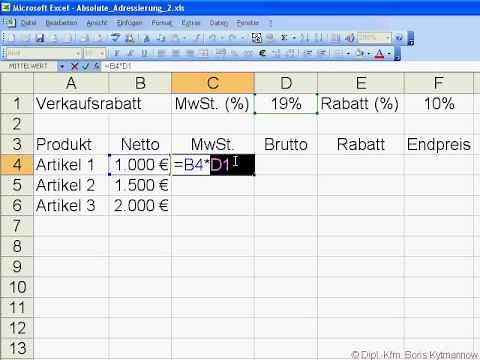
Task: Open the Ansicht menu
Action: pyautogui.click(x=97, y=23)
